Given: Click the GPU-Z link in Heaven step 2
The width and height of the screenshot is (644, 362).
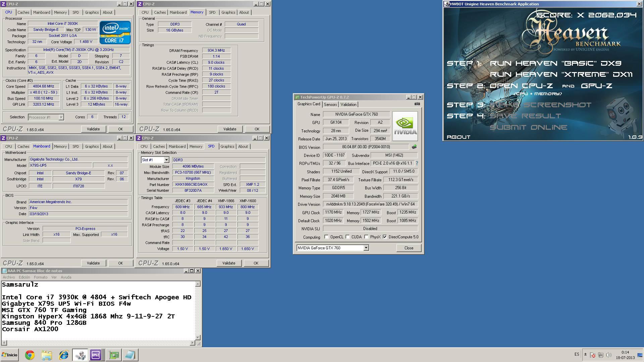Looking at the screenshot, I should click(597, 86).
